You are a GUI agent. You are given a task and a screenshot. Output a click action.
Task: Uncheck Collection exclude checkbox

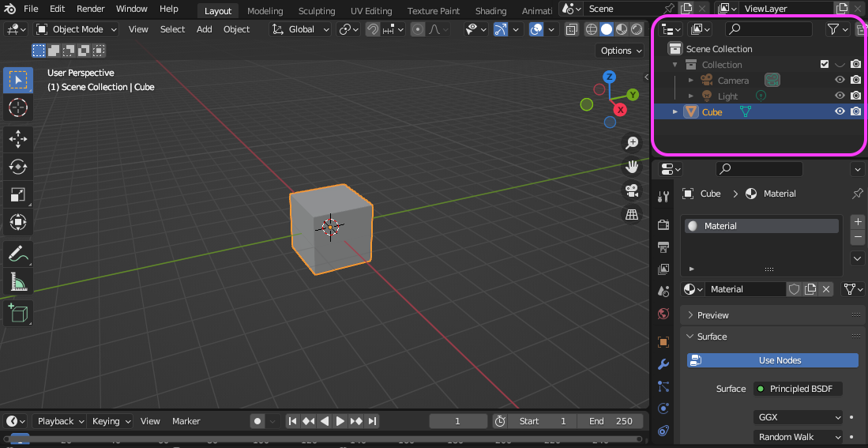pyautogui.click(x=825, y=64)
